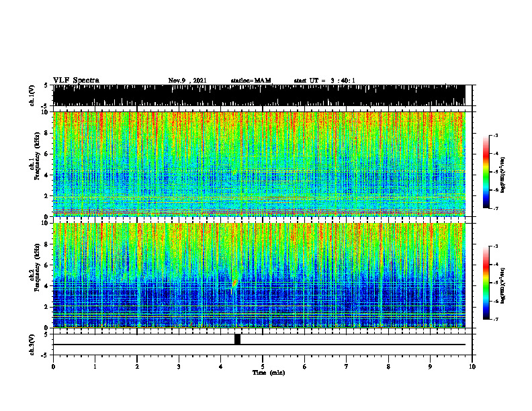This screenshot has width=532, height=411.
Task: Click the '-3' label on ch.2 color scale
Action: point(496,246)
